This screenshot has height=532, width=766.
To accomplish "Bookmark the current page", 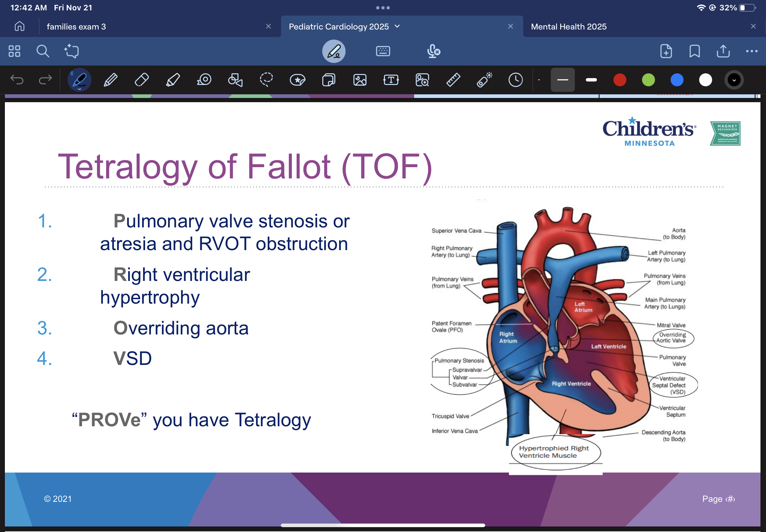I will pos(694,51).
